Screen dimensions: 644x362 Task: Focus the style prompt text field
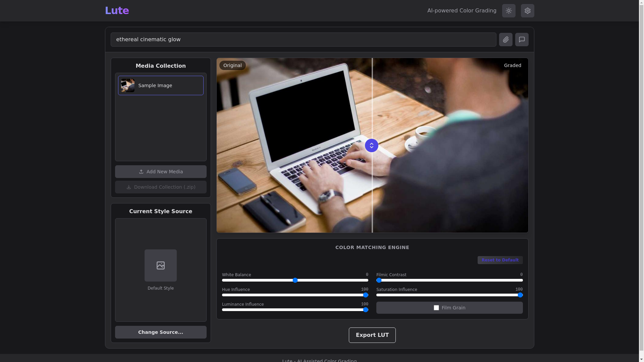(303, 40)
